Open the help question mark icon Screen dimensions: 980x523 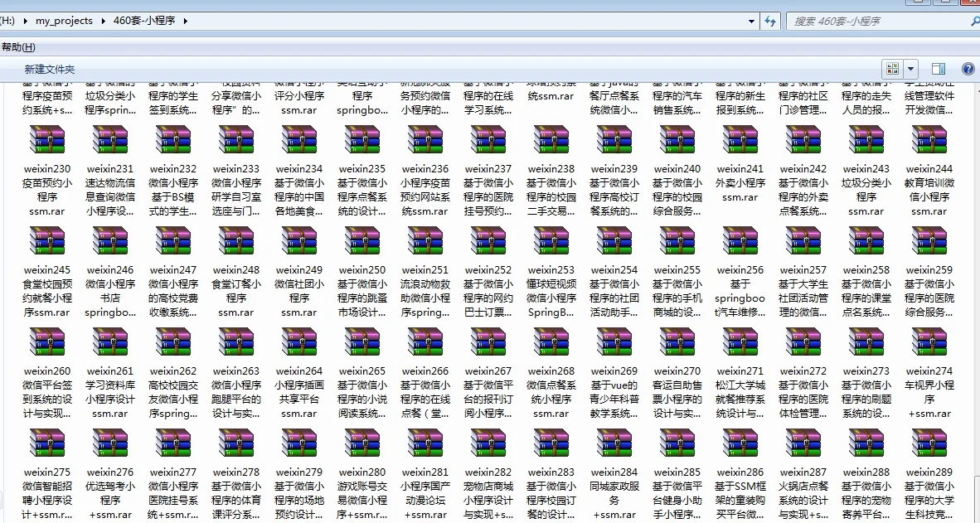[968, 69]
